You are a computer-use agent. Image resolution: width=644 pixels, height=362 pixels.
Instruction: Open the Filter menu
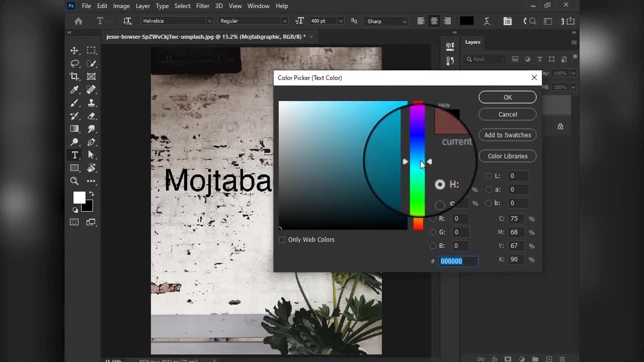pyautogui.click(x=203, y=6)
